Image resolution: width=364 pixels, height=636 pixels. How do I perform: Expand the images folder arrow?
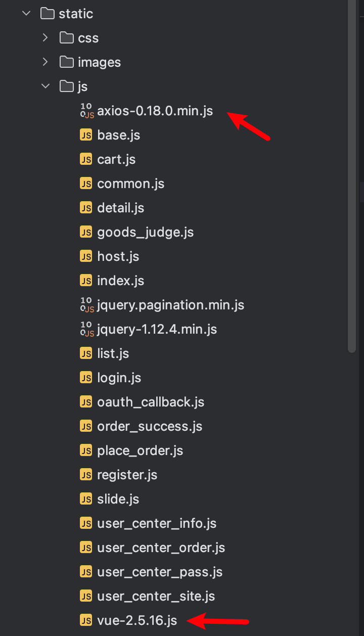45,62
